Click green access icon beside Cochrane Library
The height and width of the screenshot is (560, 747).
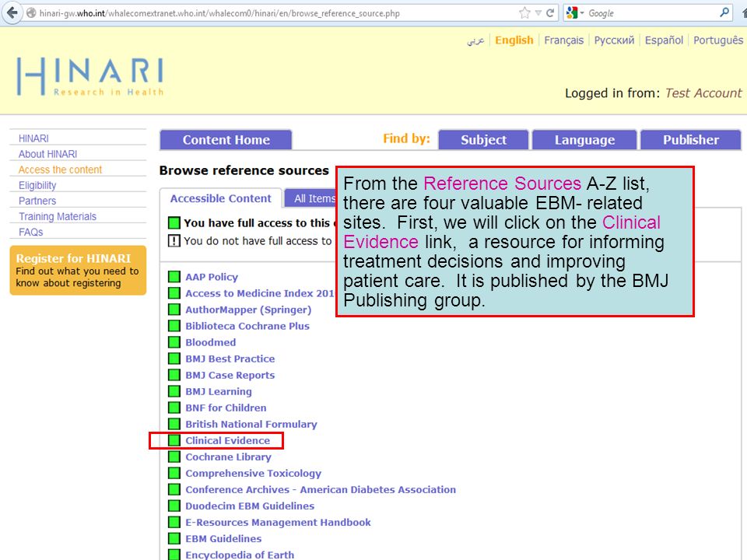(174, 457)
